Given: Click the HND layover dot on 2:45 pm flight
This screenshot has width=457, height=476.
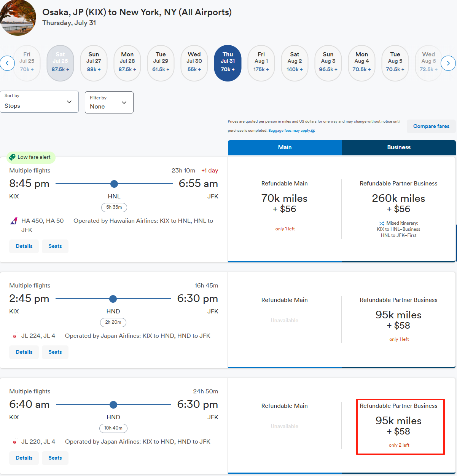Looking at the screenshot, I should 113,299.
